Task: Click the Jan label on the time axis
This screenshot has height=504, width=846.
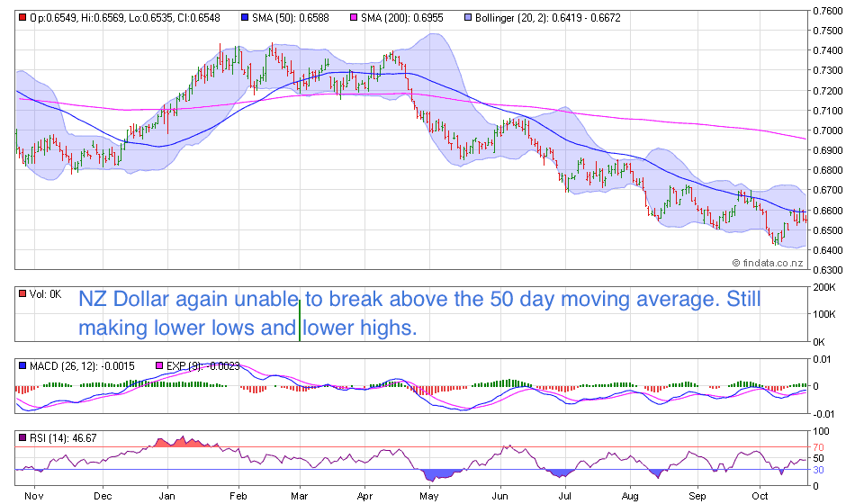Action: [167, 496]
